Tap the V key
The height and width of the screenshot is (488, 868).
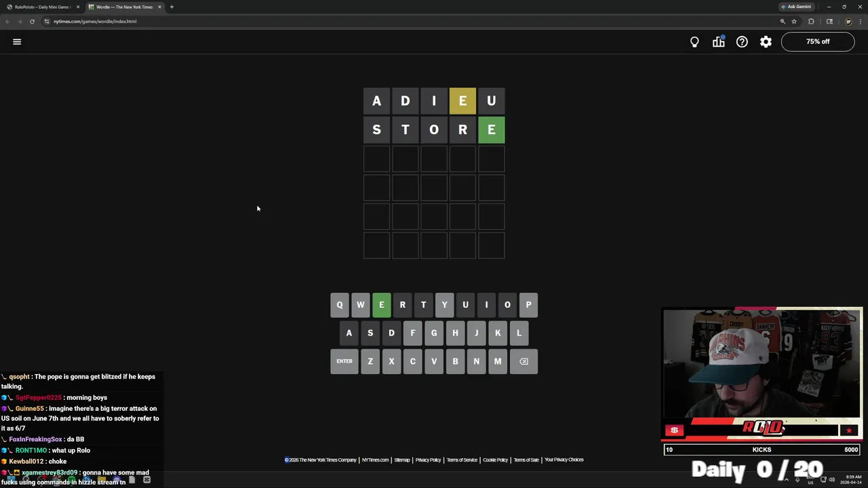click(434, 361)
